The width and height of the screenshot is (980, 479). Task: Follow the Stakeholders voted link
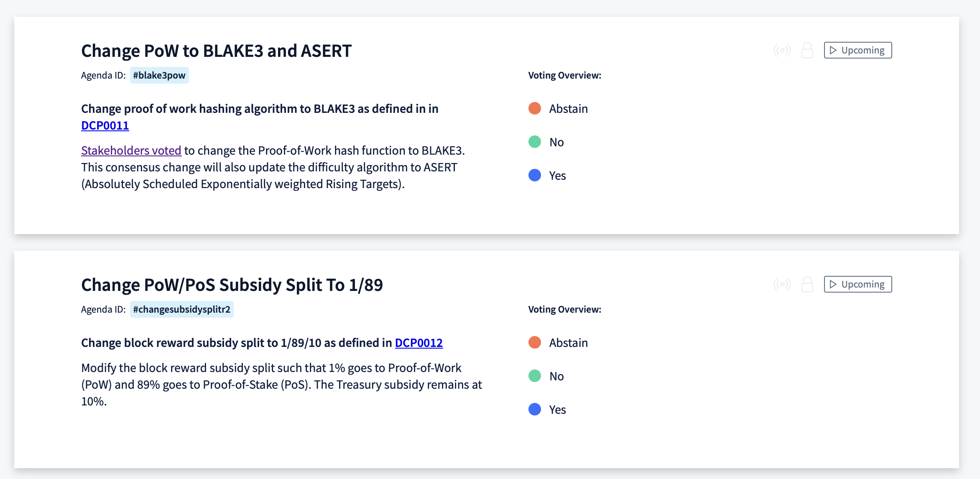click(131, 150)
